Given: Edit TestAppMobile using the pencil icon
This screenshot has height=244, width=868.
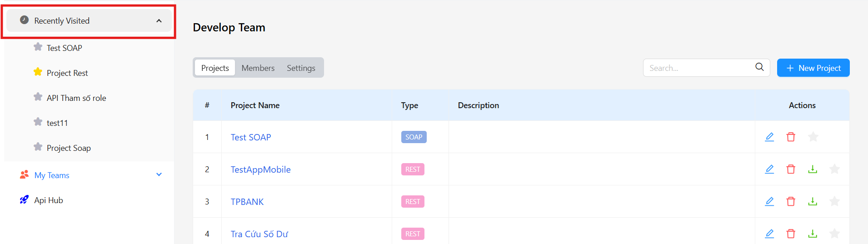Looking at the screenshot, I should click(769, 169).
